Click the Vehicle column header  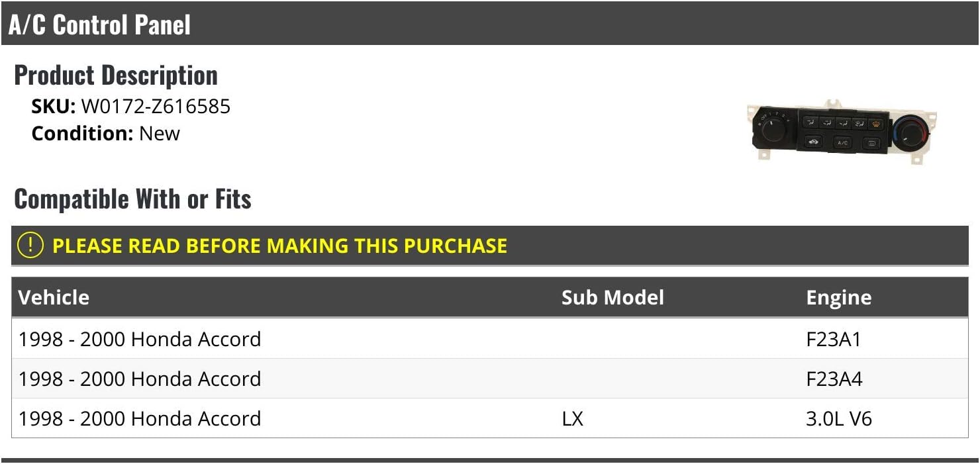tap(54, 297)
